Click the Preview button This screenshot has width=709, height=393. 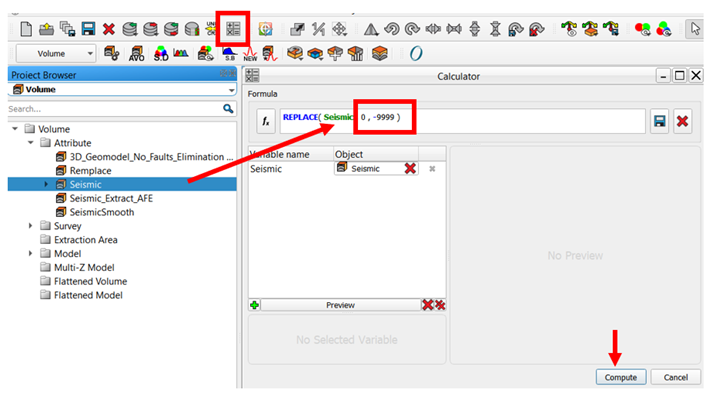[x=340, y=305]
